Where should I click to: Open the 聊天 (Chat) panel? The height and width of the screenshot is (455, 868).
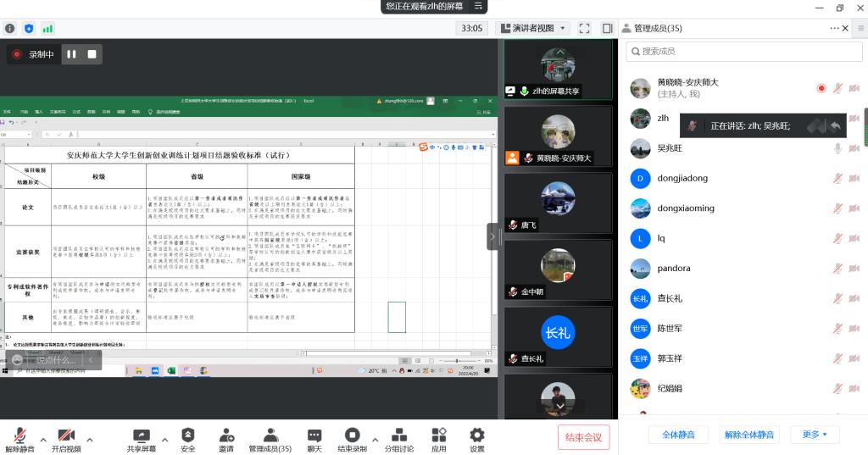(x=314, y=436)
